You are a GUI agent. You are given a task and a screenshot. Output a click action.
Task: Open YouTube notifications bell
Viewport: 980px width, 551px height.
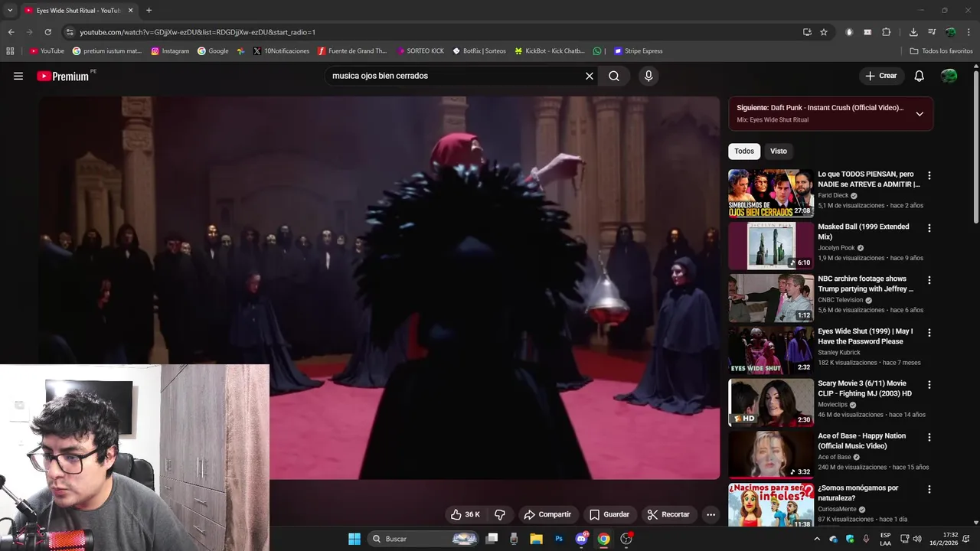pyautogui.click(x=920, y=76)
